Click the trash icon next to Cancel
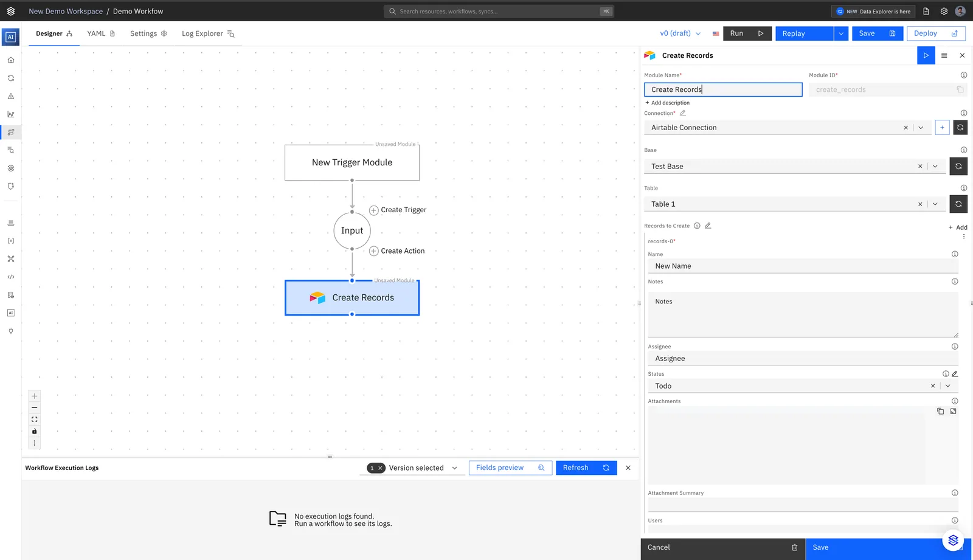973x560 pixels. tap(794, 547)
